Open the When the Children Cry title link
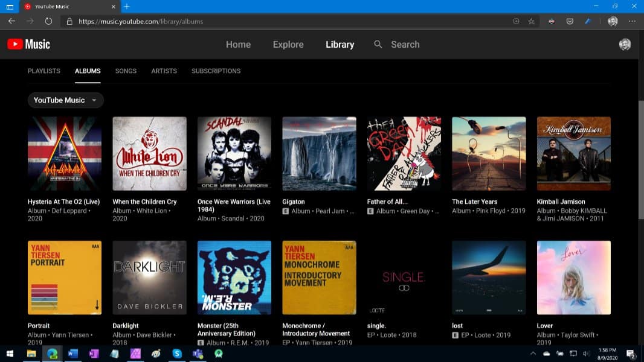The height and width of the screenshot is (362, 644). (144, 202)
